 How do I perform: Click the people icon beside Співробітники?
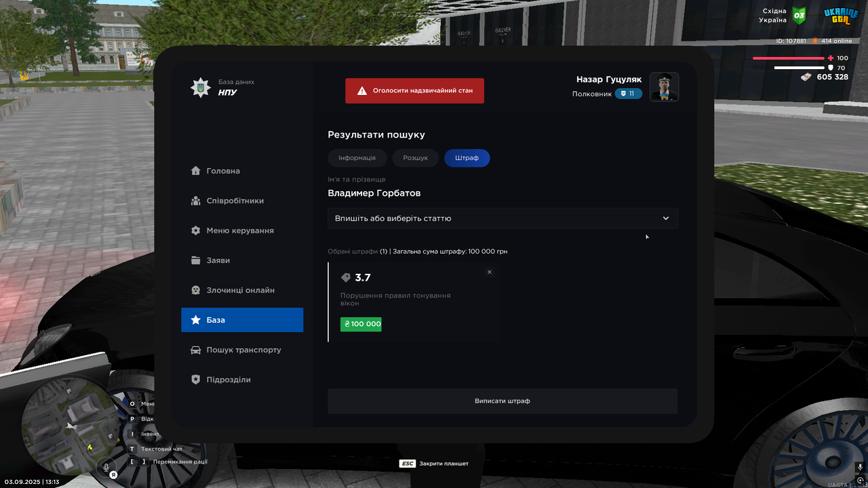[195, 201]
